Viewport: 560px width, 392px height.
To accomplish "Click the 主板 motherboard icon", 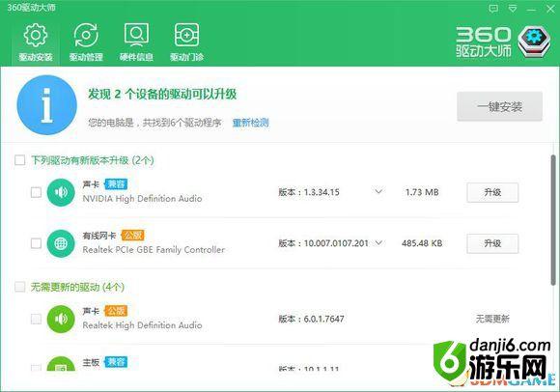I will [x=61, y=363].
